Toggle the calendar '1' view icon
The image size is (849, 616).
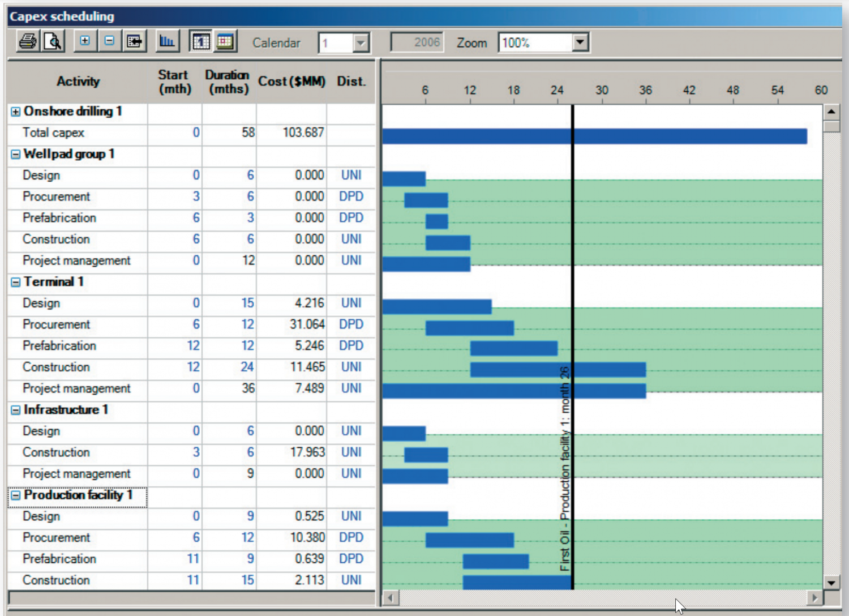(x=201, y=42)
